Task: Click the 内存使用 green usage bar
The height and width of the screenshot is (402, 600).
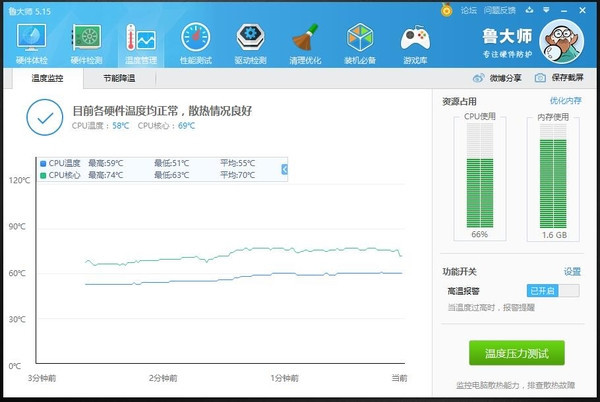Action: click(x=553, y=184)
